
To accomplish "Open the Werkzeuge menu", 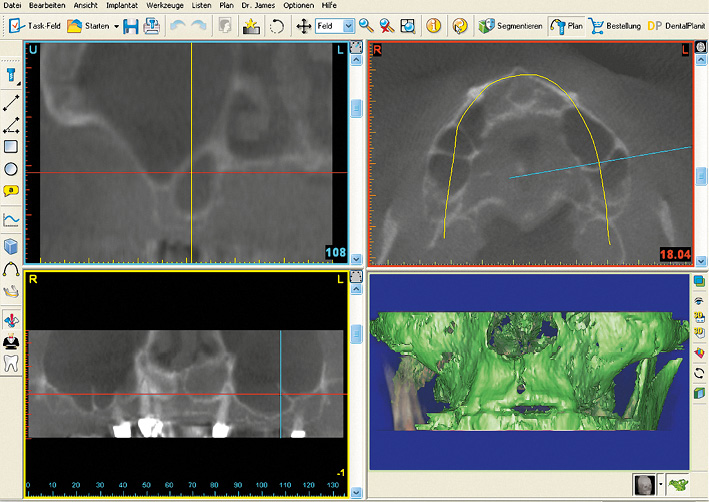I will tap(164, 6).
